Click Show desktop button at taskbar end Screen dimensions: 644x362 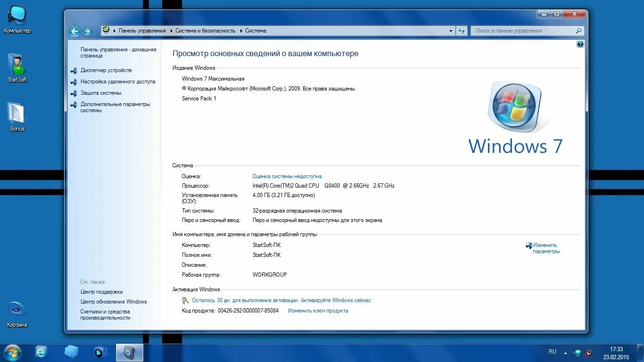click(640, 353)
